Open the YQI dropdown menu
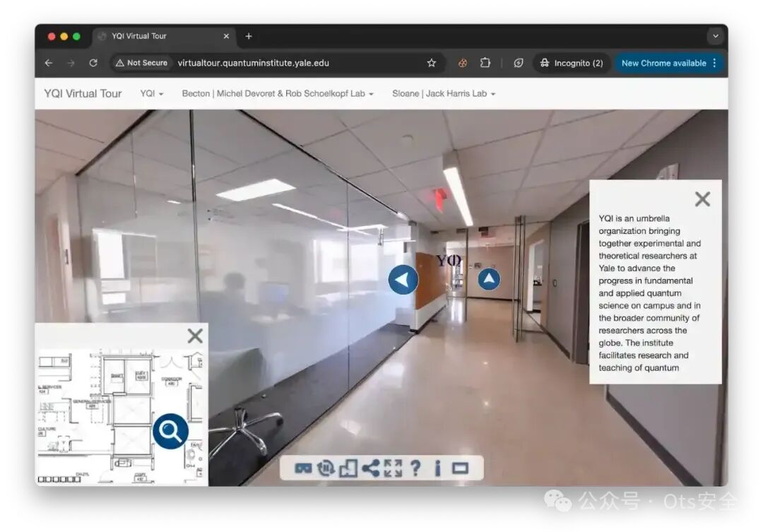The image size is (763, 532). coord(152,93)
